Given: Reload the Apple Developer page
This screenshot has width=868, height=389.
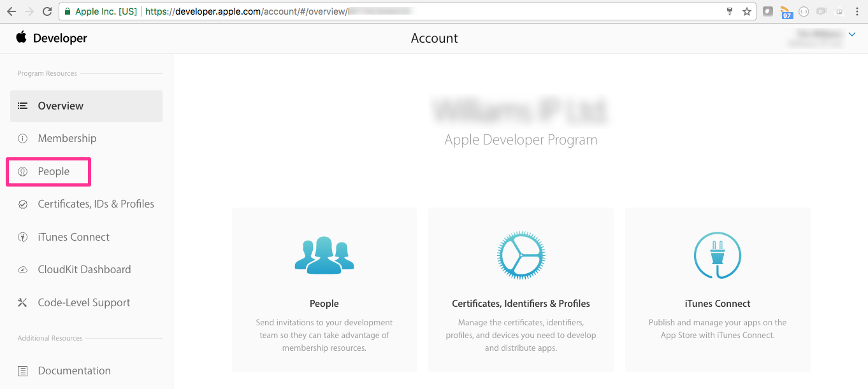Looking at the screenshot, I should [x=47, y=11].
